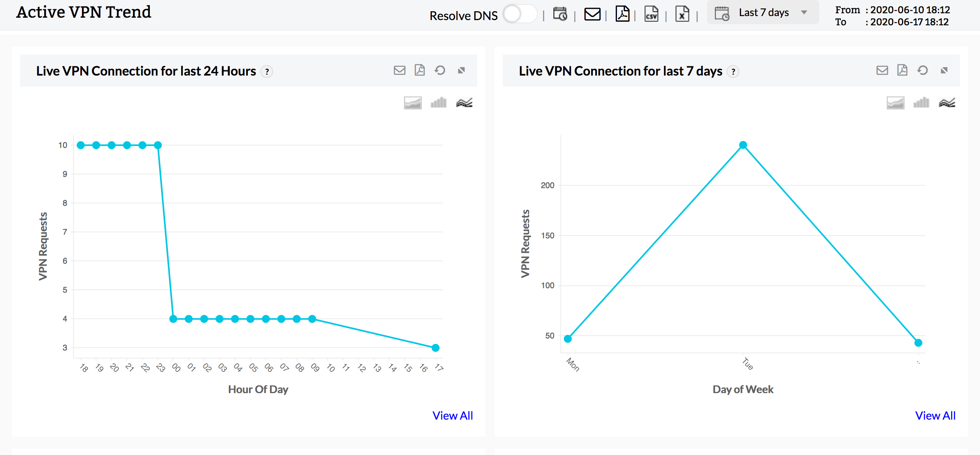This screenshot has height=455, width=980.
Task: Email the 24 Hours VPN widget
Action: (399, 71)
